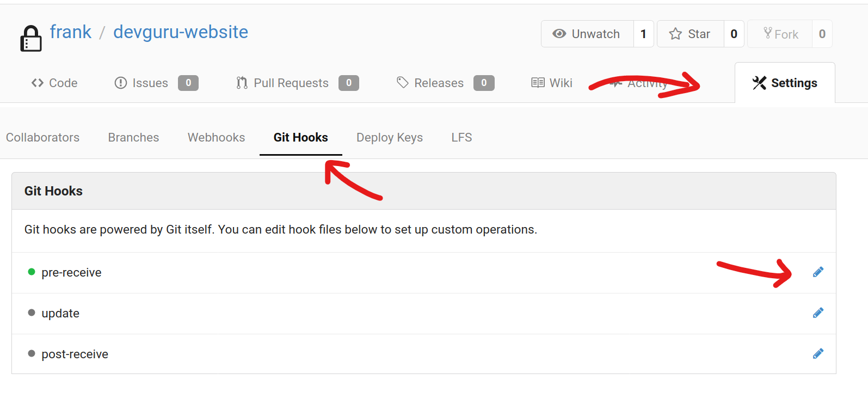This screenshot has width=868, height=404.
Task: Open the Webhooks settings section
Action: click(216, 137)
